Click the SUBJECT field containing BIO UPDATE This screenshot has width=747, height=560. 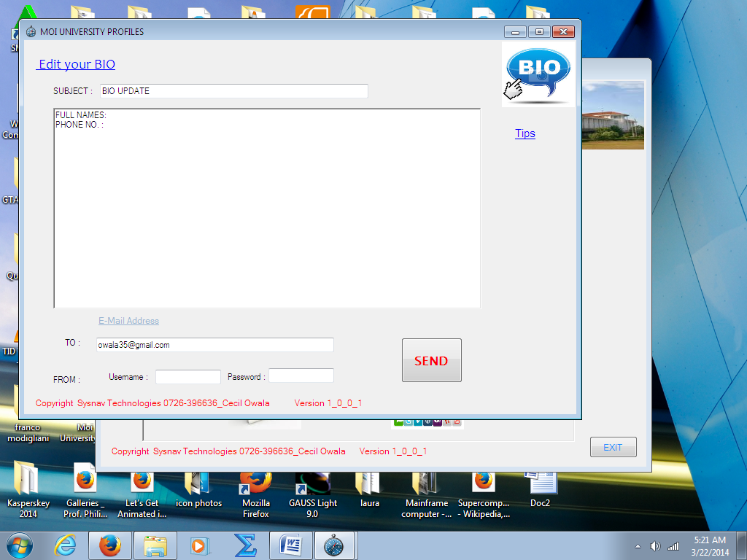click(234, 91)
